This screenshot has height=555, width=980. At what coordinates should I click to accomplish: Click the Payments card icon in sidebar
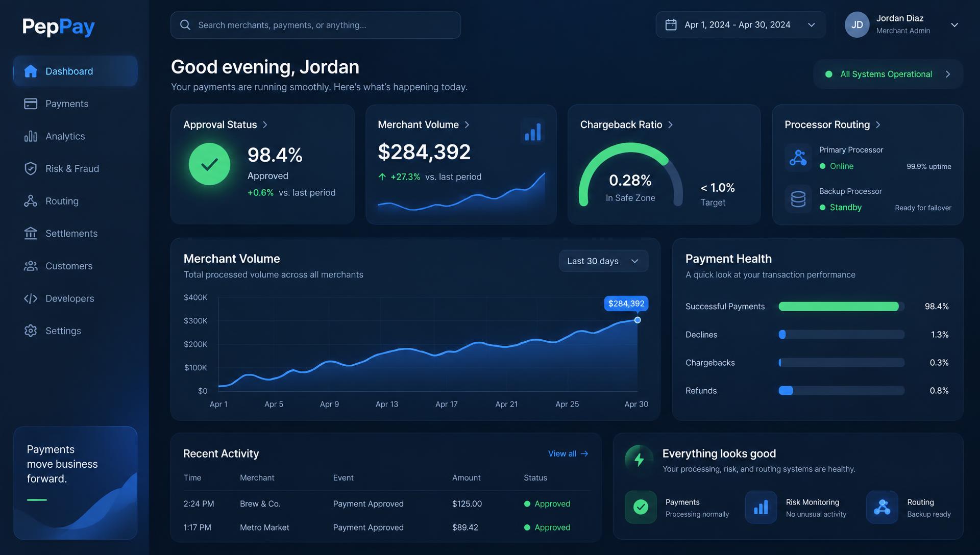coord(31,104)
